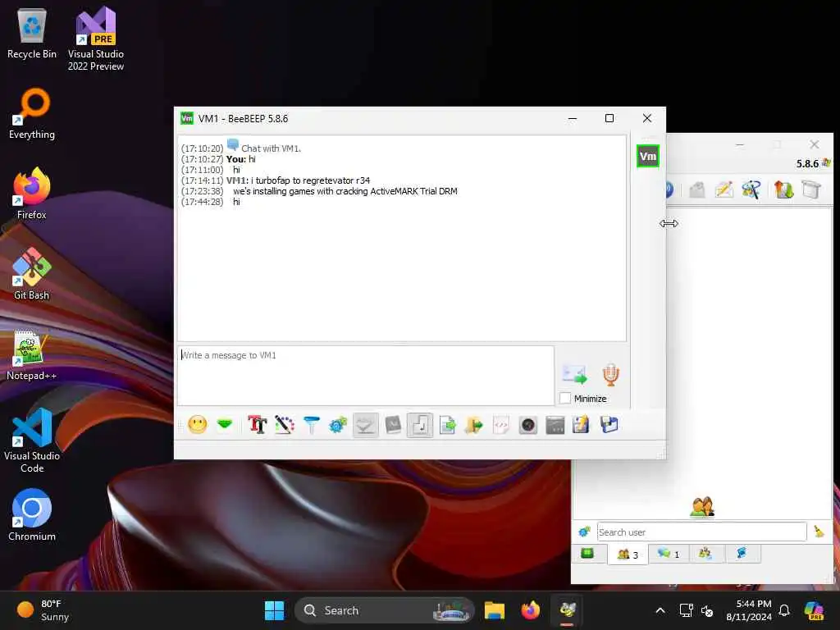Toggle the return-key send option button

click(419, 425)
